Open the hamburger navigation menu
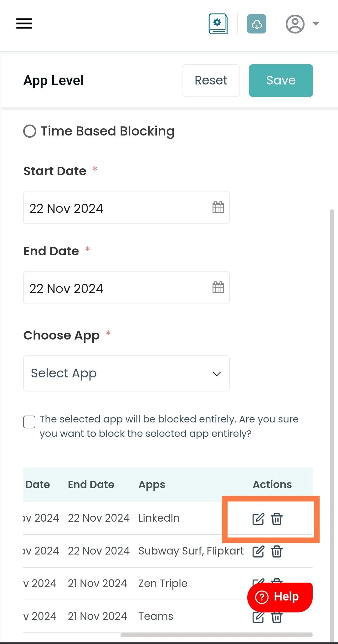This screenshot has height=644, width=338. (24, 23)
